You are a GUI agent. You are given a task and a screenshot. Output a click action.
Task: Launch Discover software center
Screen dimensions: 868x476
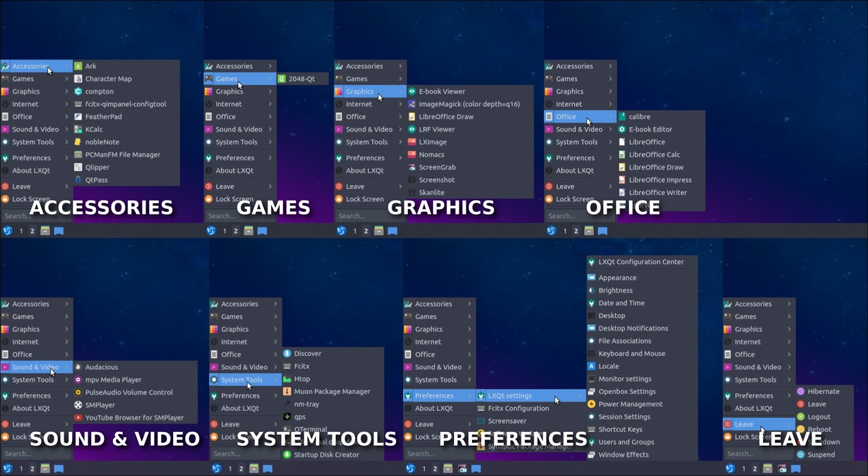click(333, 353)
